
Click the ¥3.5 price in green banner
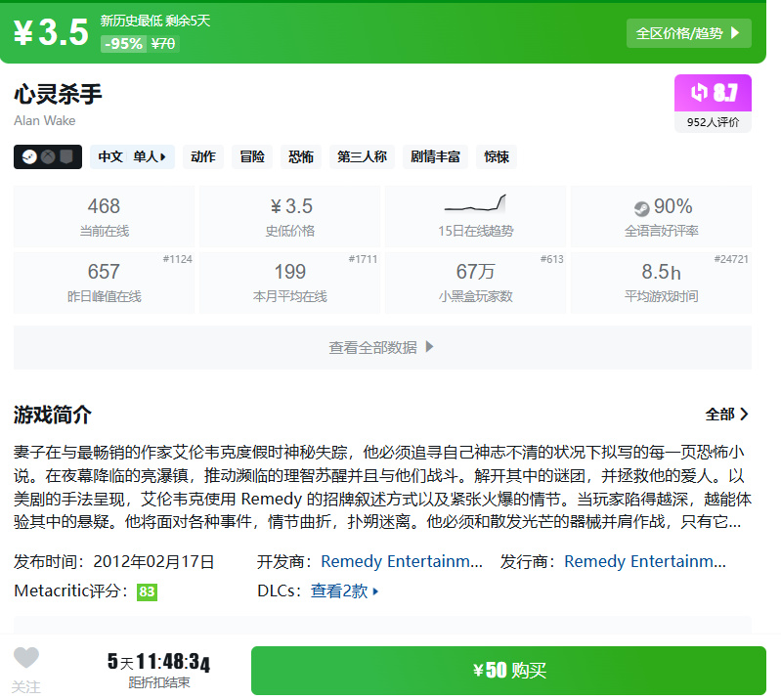point(51,32)
